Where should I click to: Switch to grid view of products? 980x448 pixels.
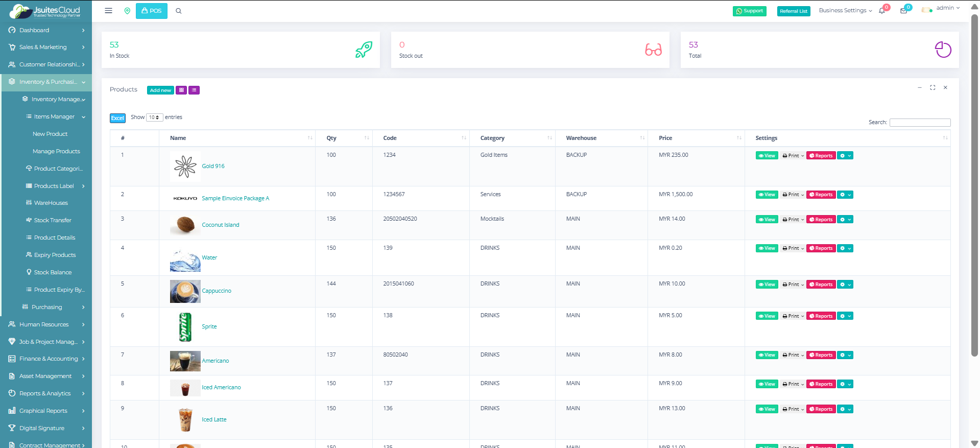pos(181,90)
